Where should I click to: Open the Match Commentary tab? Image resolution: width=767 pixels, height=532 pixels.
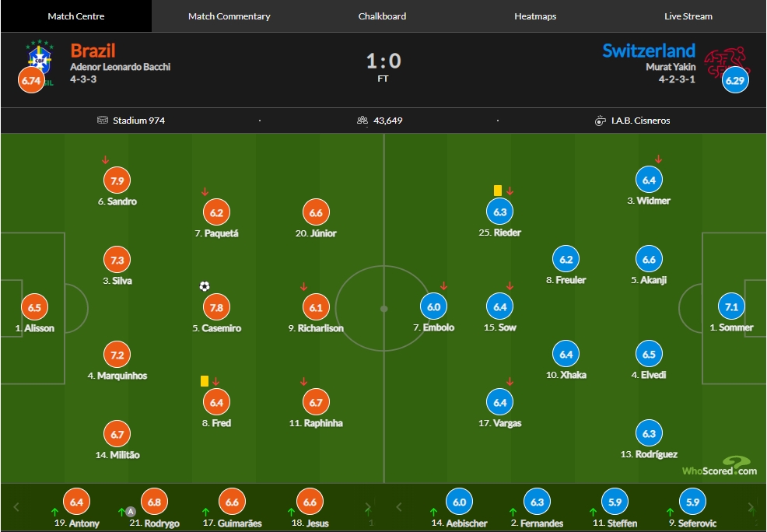pos(229,16)
